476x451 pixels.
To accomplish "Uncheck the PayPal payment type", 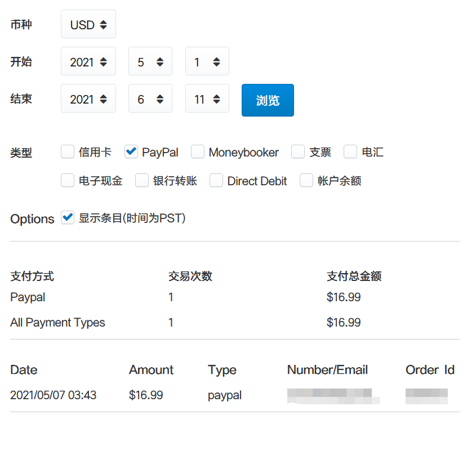I will click(131, 151).
